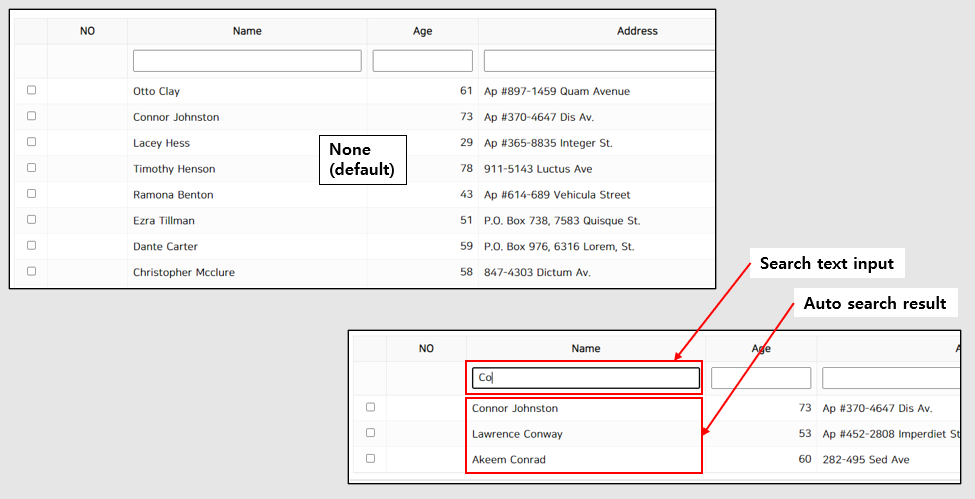
Task: Tick the checkbox next to Akeem Conrad
Action: 371,459
